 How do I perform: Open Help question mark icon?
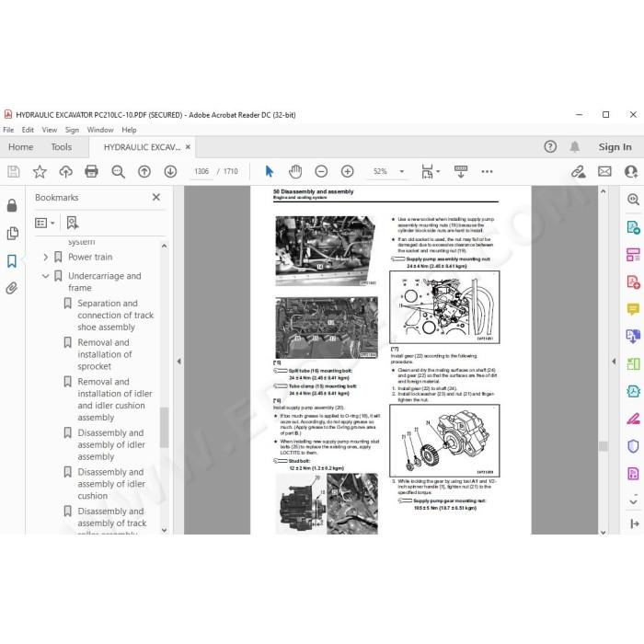550,146
